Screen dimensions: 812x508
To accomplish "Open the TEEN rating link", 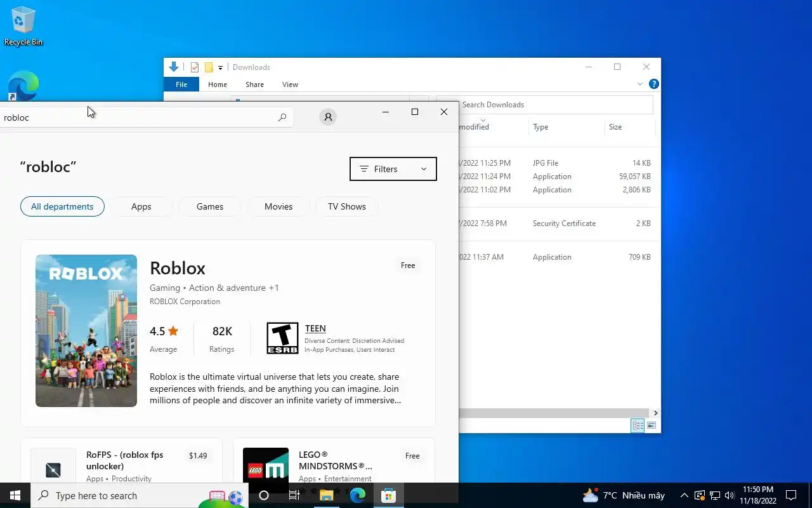I will (x=315, y=328).
